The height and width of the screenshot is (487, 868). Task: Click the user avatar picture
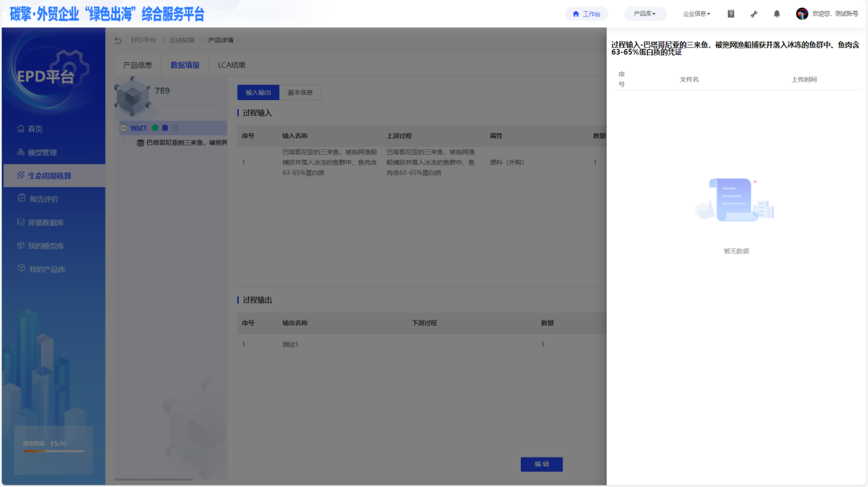pyautogui.click(x=801, y=14)
